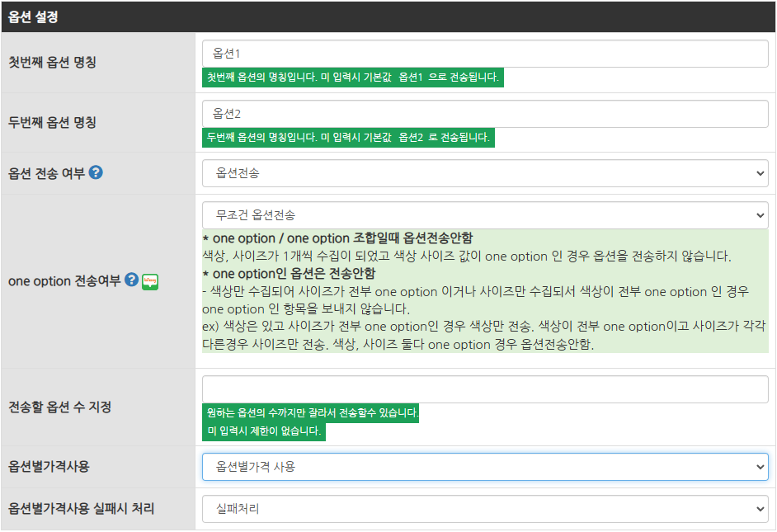Click the green speech bubble icon
The width and height of the screenshot is (777, 532).
[x=150, y=281]
